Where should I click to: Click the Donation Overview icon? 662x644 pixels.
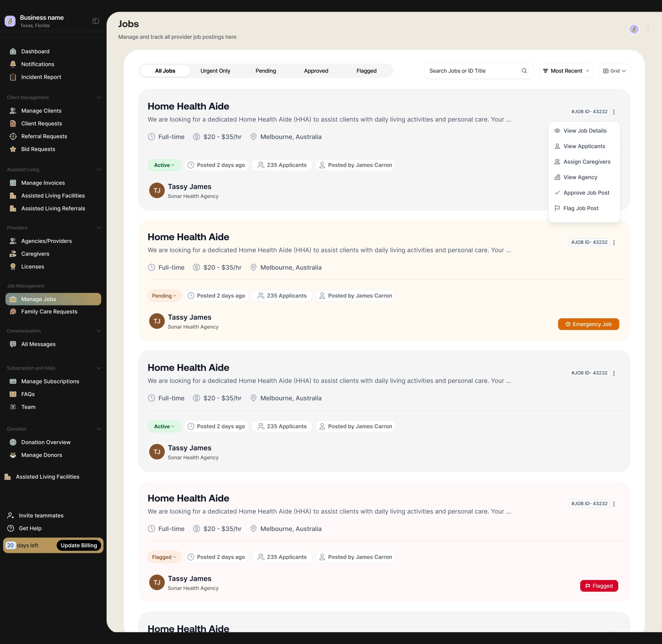pyautogui.click(x=13, y=442)
